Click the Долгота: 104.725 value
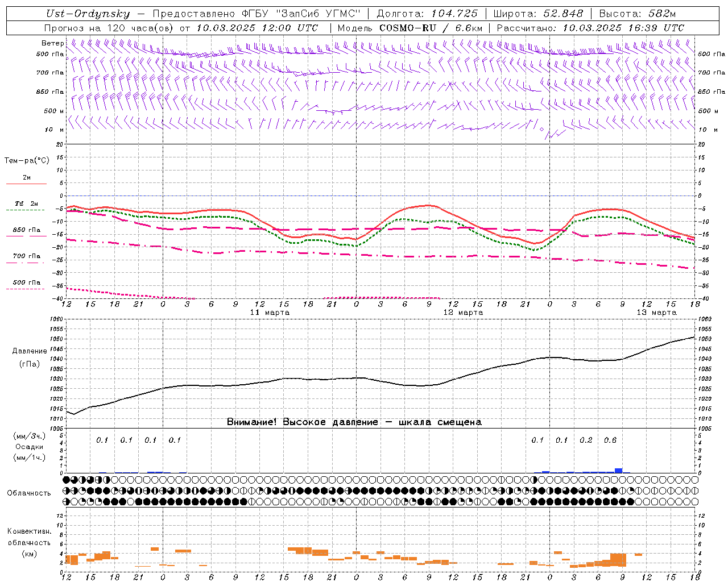The width and height of the screenshot is (728, 582). 427,14
